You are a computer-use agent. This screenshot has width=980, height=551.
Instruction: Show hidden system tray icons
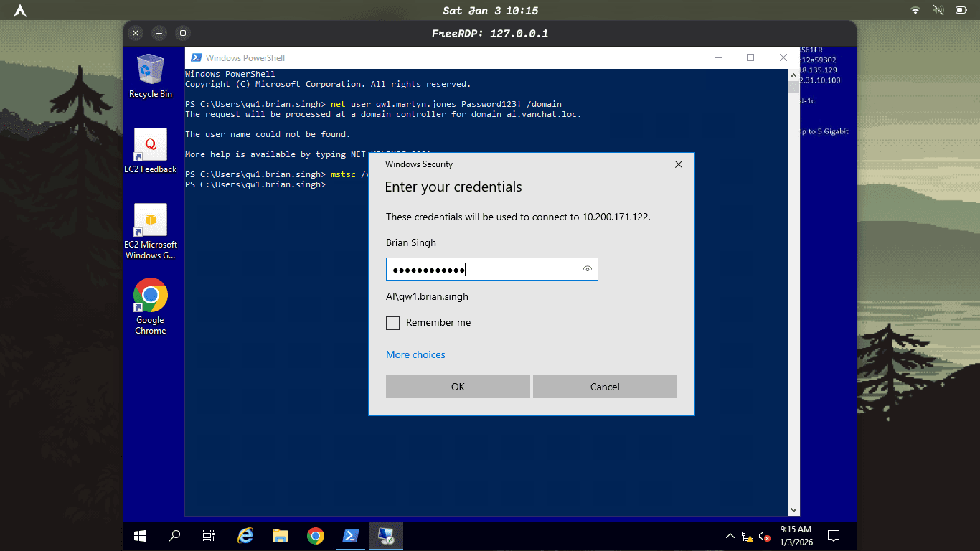(730, 536)
